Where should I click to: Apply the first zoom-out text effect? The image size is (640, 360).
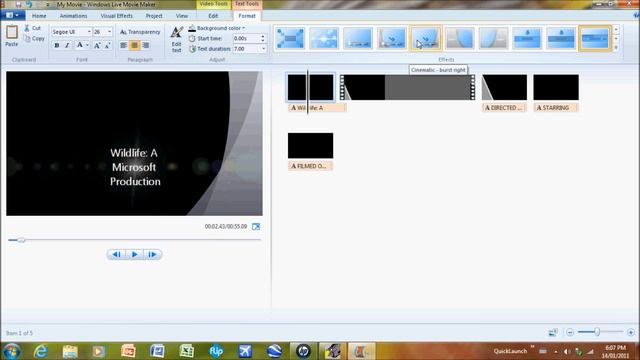pos(290,38)
